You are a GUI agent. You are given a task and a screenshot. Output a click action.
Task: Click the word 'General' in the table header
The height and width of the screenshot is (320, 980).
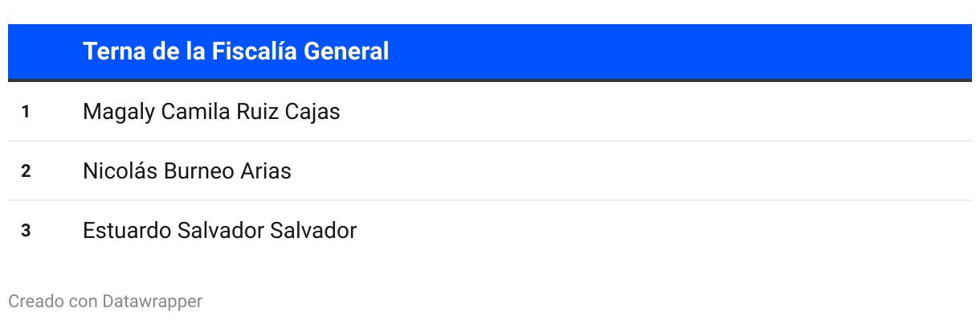tap(347, 51)
